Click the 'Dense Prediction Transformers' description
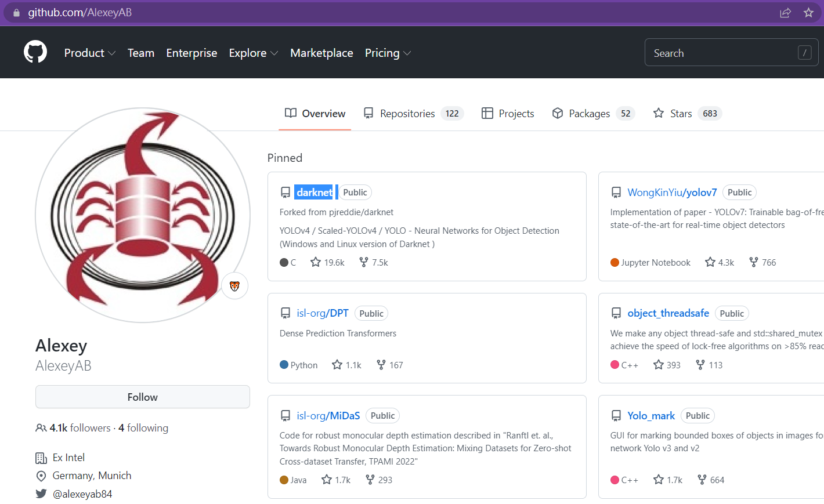Image resolution: width=824 pixels, height=504 pixels. point(338,333)
